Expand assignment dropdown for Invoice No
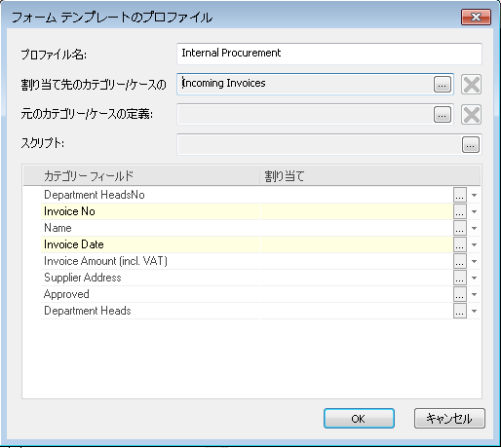The height and width of the screenshot is (448, 501). 474,211
